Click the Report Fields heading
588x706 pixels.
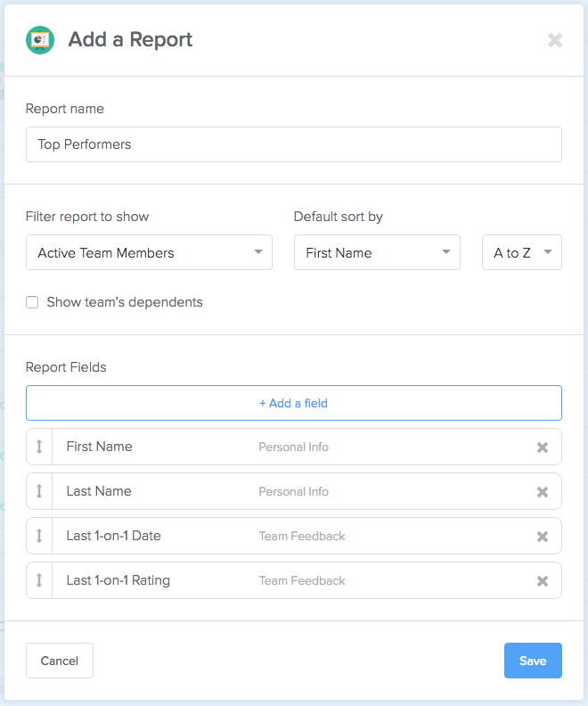pos(66,367)
